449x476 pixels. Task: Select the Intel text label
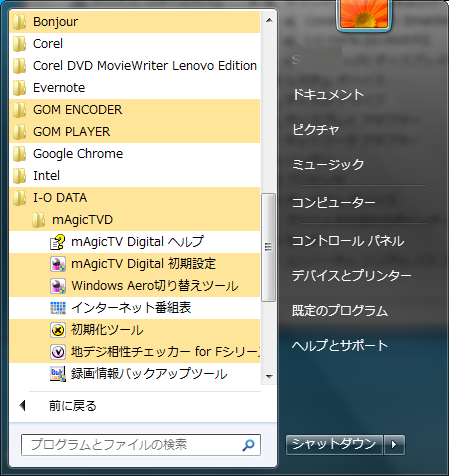point(46,176)
